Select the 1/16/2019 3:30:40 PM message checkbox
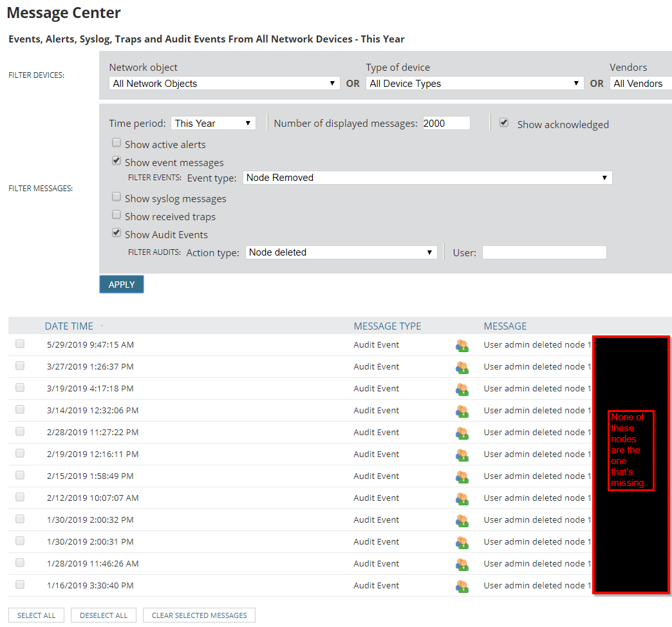 click(x=20, y=585)
